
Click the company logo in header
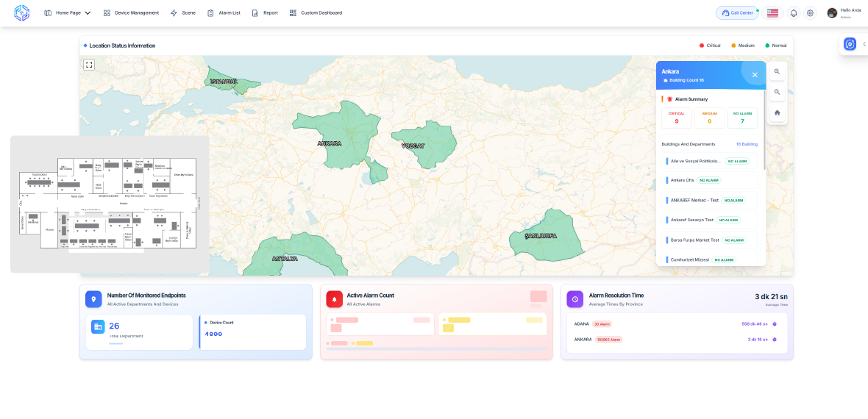coord(22,13)
